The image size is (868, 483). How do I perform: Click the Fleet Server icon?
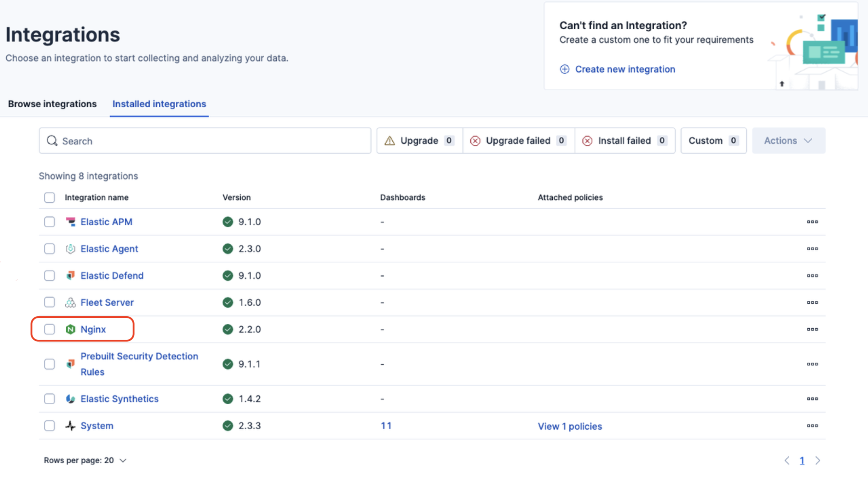[x=70, y=302]
